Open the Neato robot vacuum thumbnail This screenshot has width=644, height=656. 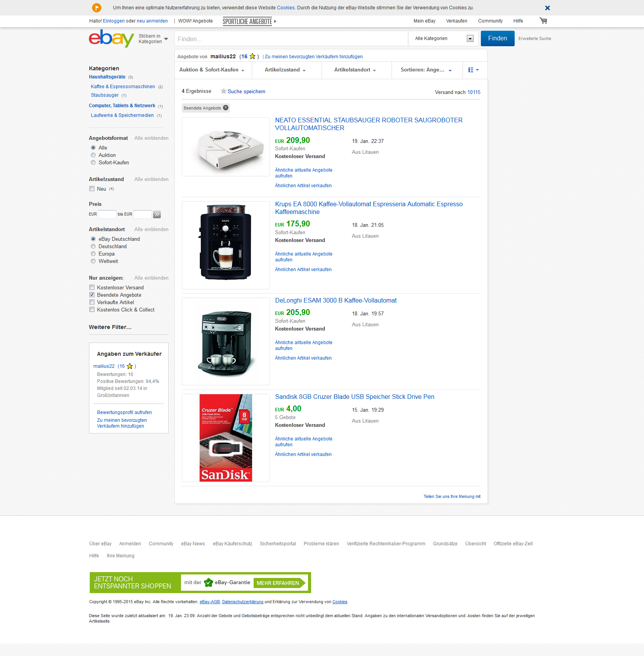(x=226, y=147)
